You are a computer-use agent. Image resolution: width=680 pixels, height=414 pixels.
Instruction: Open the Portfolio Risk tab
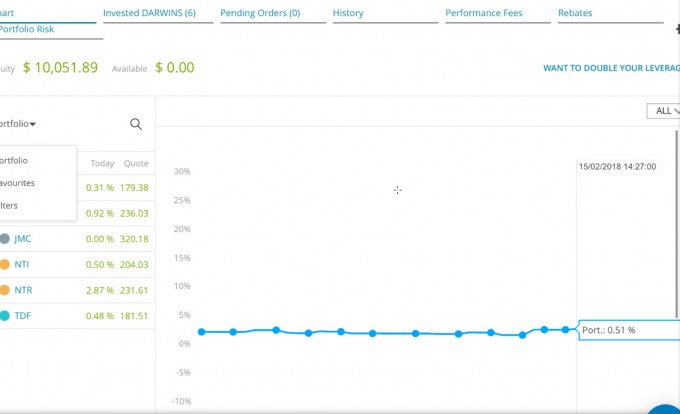(26, 29)
